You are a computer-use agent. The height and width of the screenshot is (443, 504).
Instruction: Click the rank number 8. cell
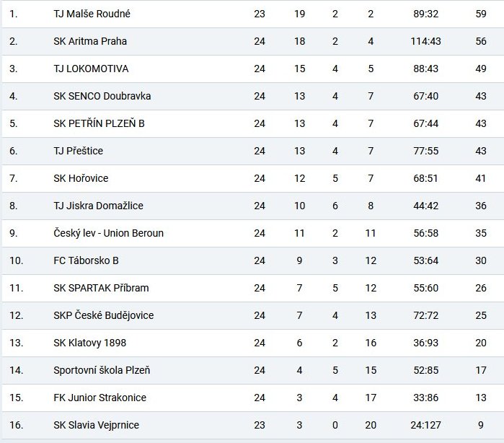(x=13, y=206)
